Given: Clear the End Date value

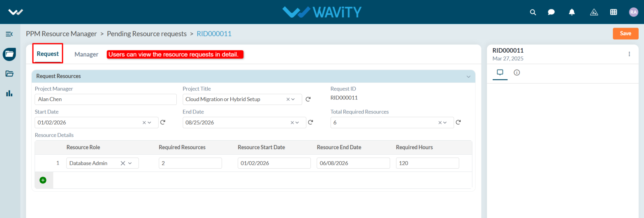Looking at the screenshot, I should [292, 123].
